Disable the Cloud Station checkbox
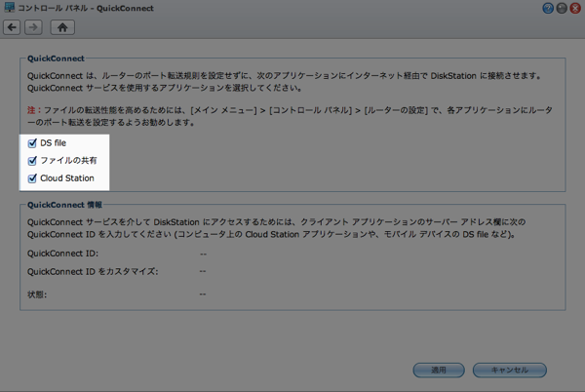 point(32,178)
